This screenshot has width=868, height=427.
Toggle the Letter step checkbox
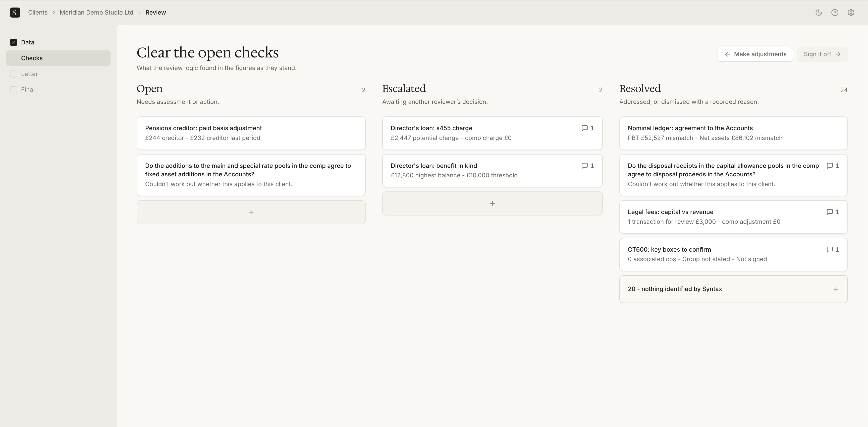[14, 74]
